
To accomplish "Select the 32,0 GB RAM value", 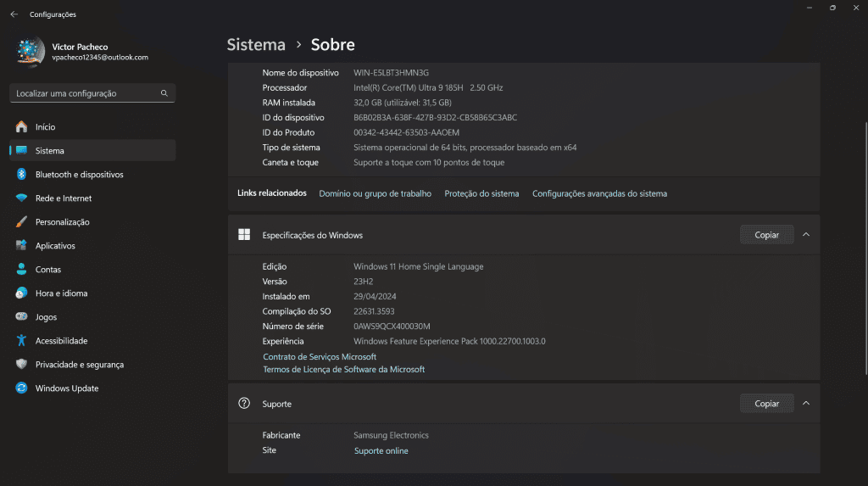I will coord(403,103).
